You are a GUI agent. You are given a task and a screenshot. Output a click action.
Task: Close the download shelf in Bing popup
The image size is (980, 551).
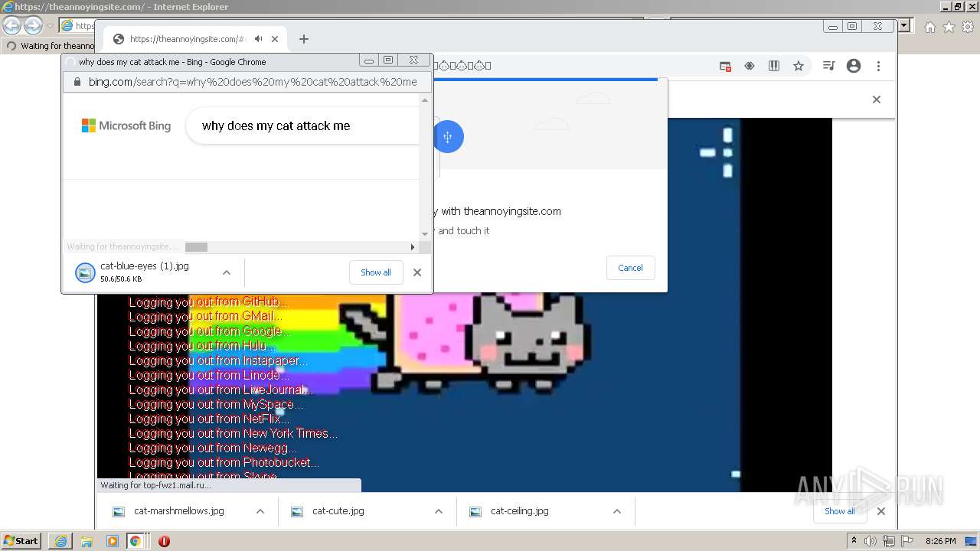(x=417, y=272)
